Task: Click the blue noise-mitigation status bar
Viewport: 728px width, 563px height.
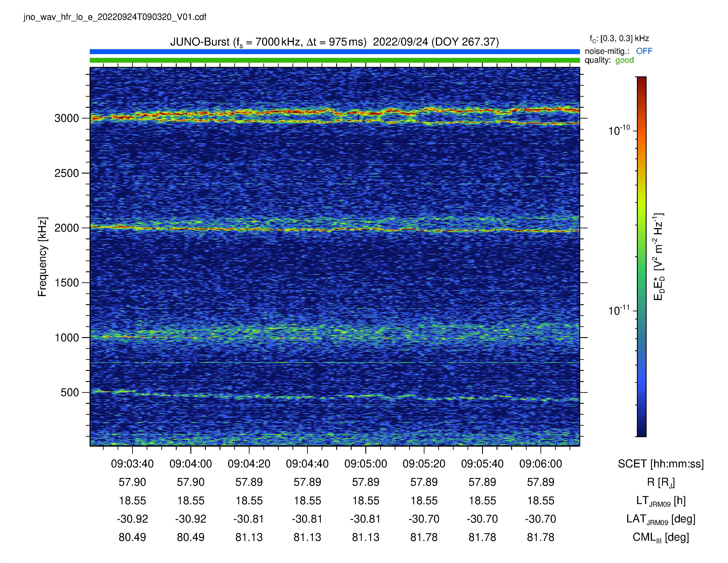Action: 335,52
